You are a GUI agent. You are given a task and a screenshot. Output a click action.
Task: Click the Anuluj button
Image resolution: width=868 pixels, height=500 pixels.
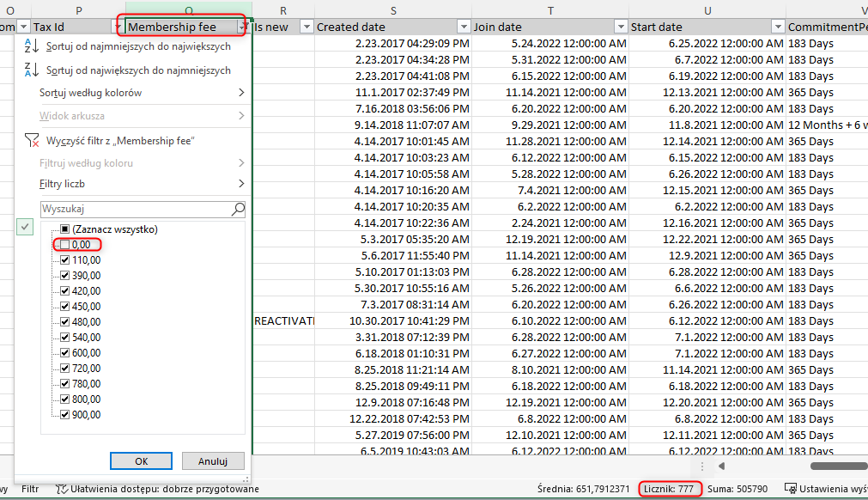[x=212, y=461]
